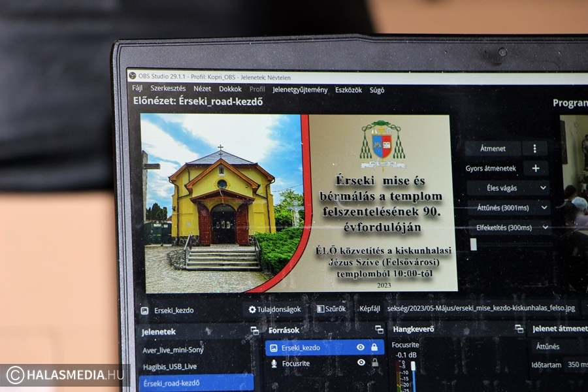Open the Jelenetgyűjtemény menu
The width and height of the screenshot is (588, 392).
pyautogui.click(x=300, y=90)
